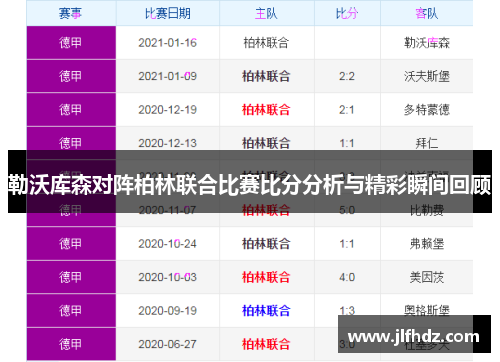This screenshot has height=362, width=500.
Task: Click the 比分 column header
Action: click(347, 14)
